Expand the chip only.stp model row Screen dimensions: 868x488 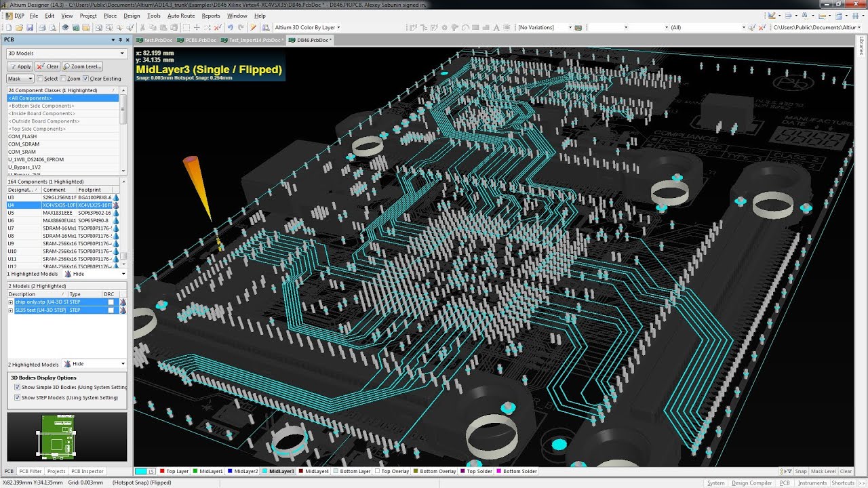pos(10,302)
